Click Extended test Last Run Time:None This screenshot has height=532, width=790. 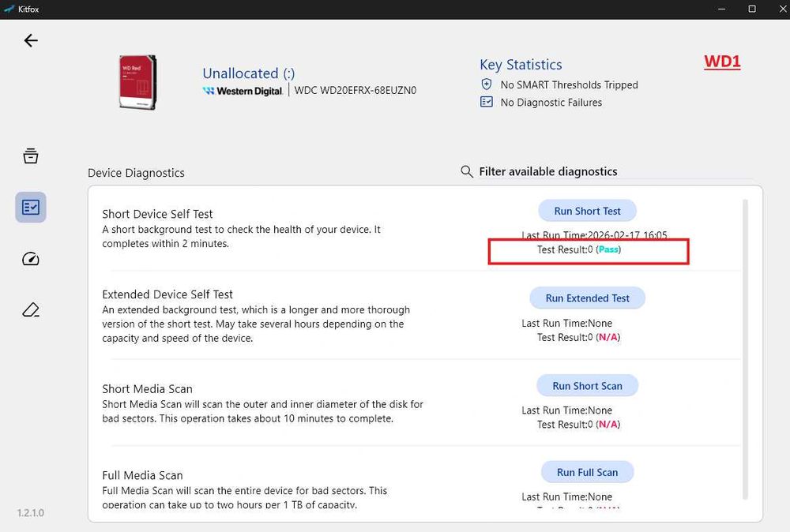(567, 323)
